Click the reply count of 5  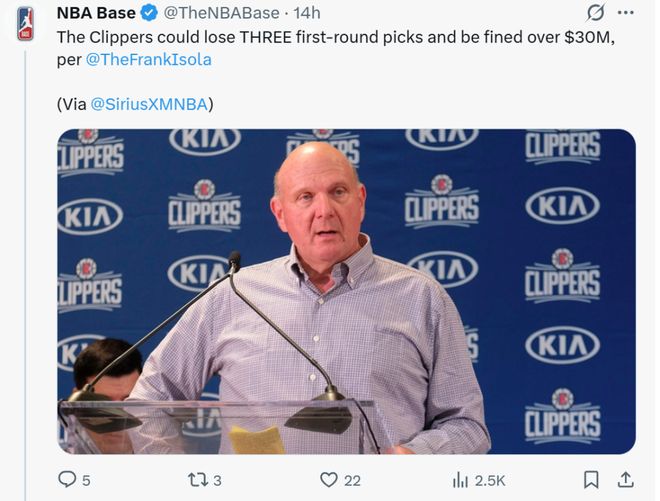pos(86,481)
